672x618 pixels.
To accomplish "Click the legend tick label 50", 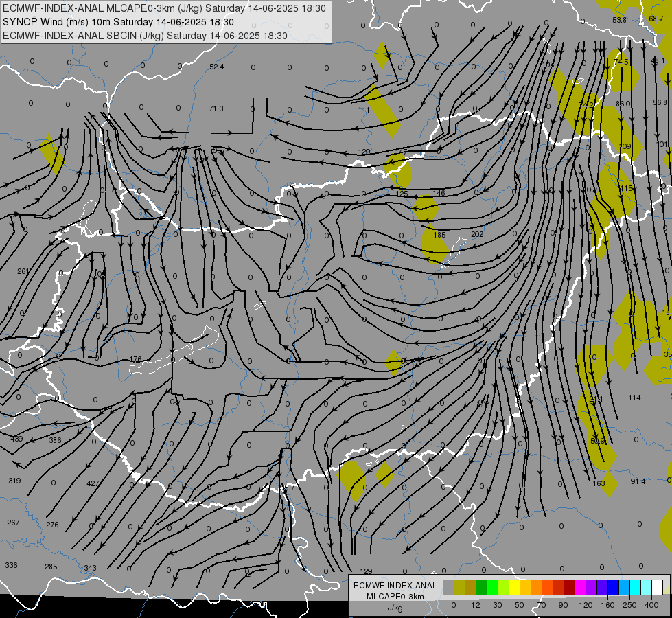I will tap(520, 605).
